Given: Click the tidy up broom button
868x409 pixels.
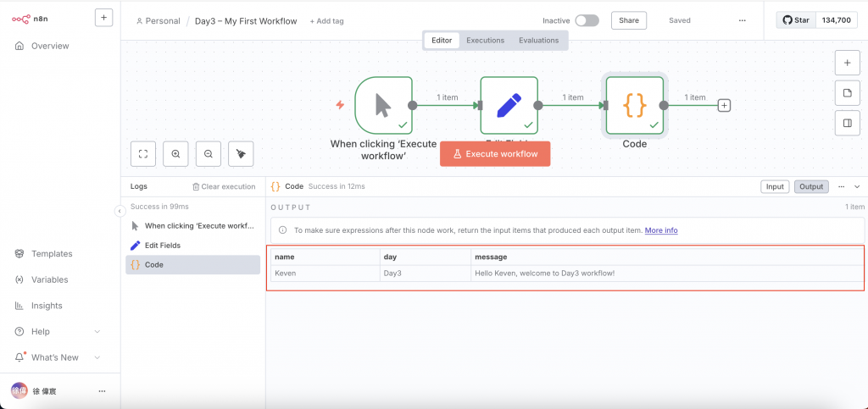Looking at the screenshot, I should pyautogui.click(x=241, y=153).
